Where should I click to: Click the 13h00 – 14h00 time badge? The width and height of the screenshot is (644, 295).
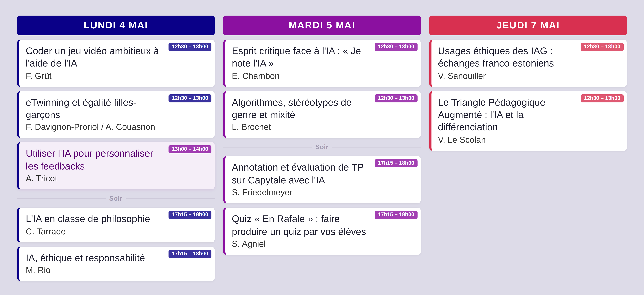tap(190, 149)
